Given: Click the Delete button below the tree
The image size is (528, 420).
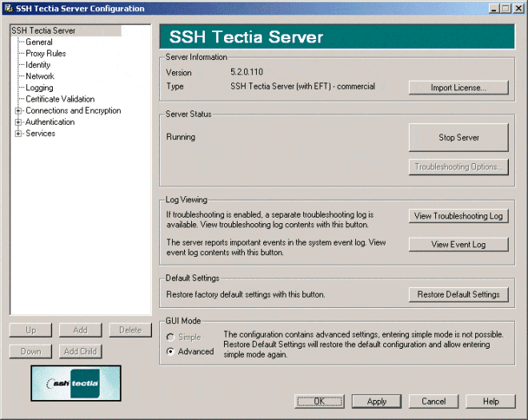Looking at the screenshot, I should (x=130, y=330).
